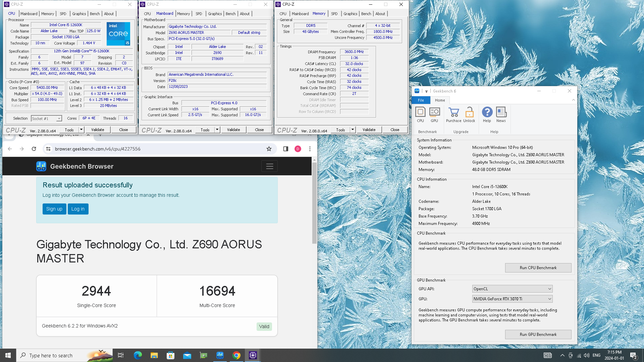Bookmark this page with the star icon
Image resolution: width=644 pixels, height=362 pixels.
[269, 149]
